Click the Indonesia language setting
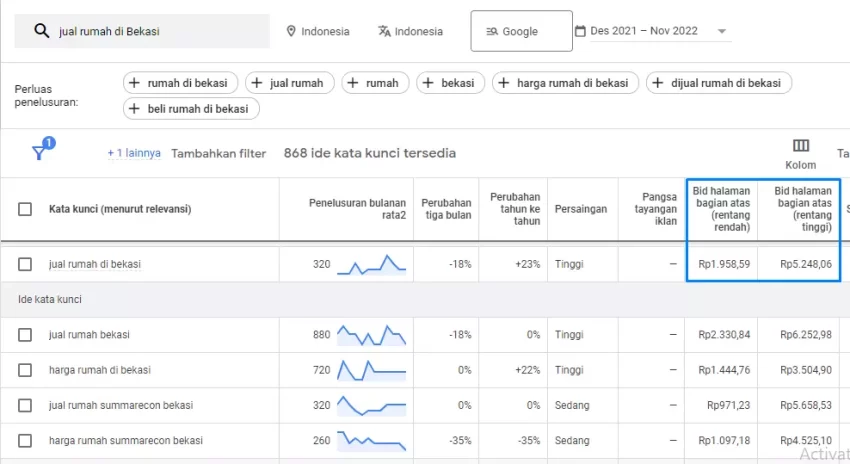The image size is (850, 464). [x=411, y=31]
